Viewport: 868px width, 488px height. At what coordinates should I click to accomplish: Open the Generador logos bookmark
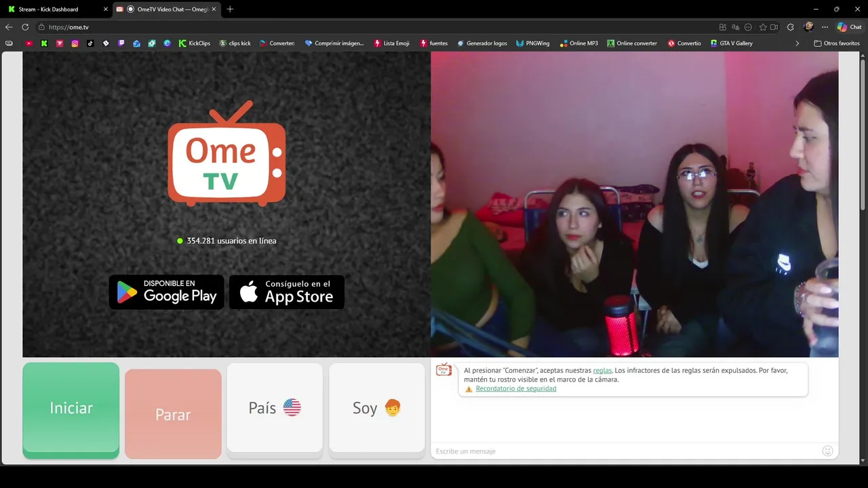(482, 43)
